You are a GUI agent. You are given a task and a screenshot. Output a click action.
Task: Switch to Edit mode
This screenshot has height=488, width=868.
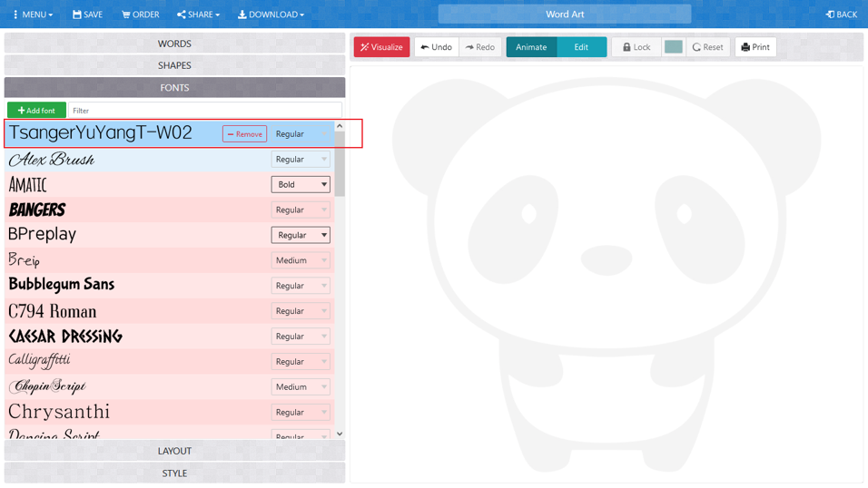(581, 47)
